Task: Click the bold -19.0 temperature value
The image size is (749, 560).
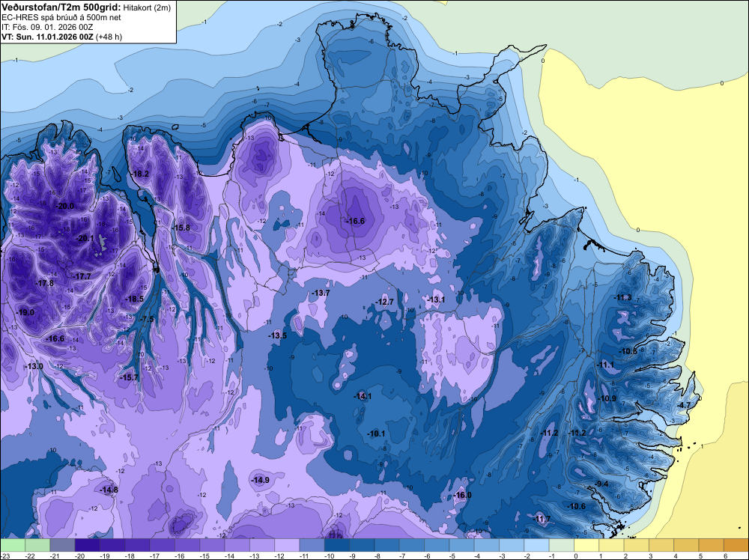Action: (x=25, y=312)
